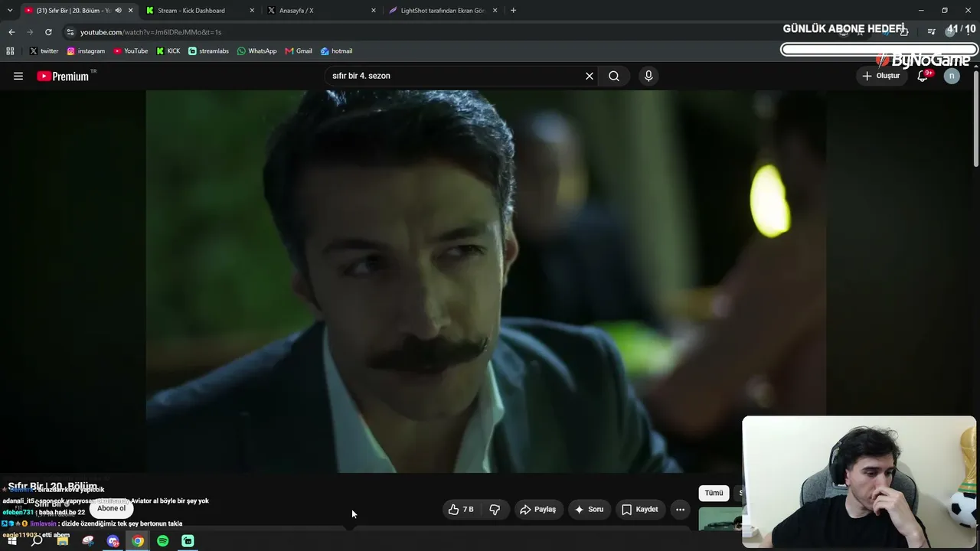Viewport: 980px width, 551px height.
Task: Open the Chrome apps grid shortcut
Action: click(10, 51)
